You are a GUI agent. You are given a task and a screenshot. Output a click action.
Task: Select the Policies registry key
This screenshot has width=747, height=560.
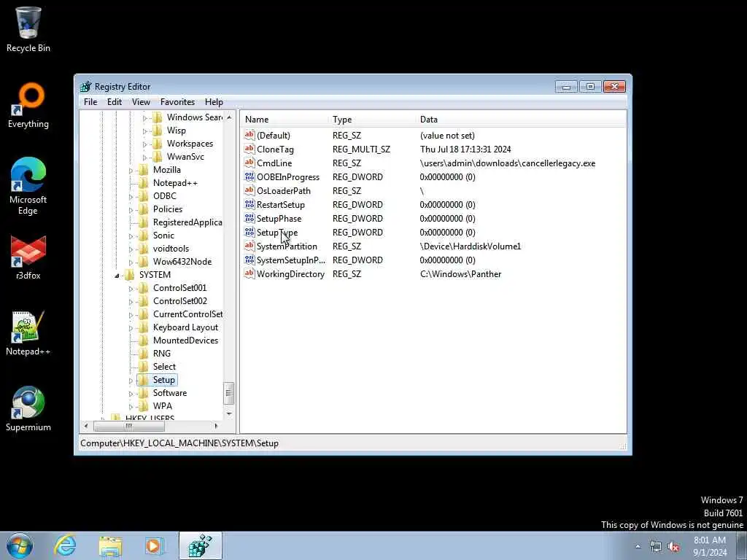pos(168,209)
